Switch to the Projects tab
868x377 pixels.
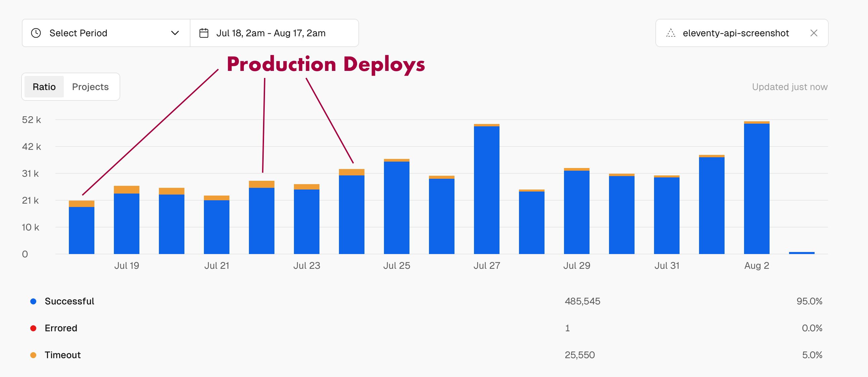point(90,87)
